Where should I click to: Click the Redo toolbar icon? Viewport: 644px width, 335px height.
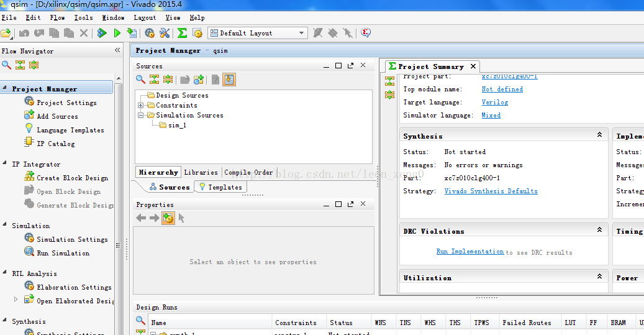(39, 33)
